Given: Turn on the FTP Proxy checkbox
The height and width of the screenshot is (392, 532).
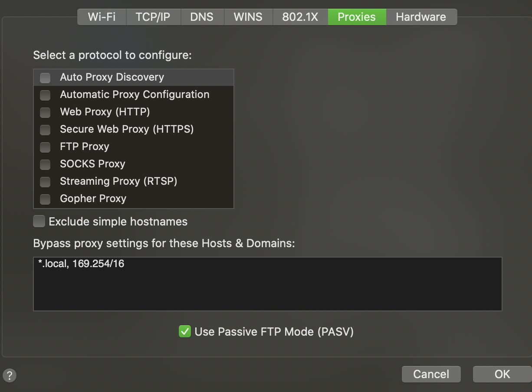Looking at the screenshot, I should 45,147.
